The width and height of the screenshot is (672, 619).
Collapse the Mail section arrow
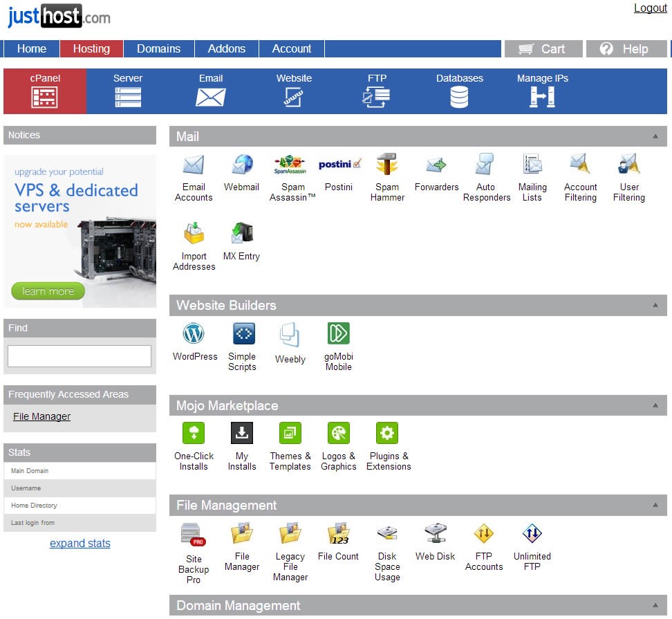tap(655, 136)
